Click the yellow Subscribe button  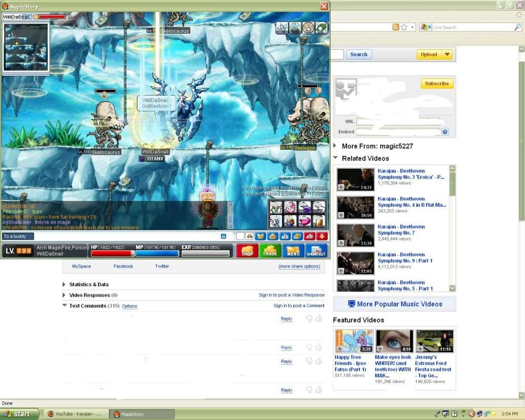(x=437, y=84)
